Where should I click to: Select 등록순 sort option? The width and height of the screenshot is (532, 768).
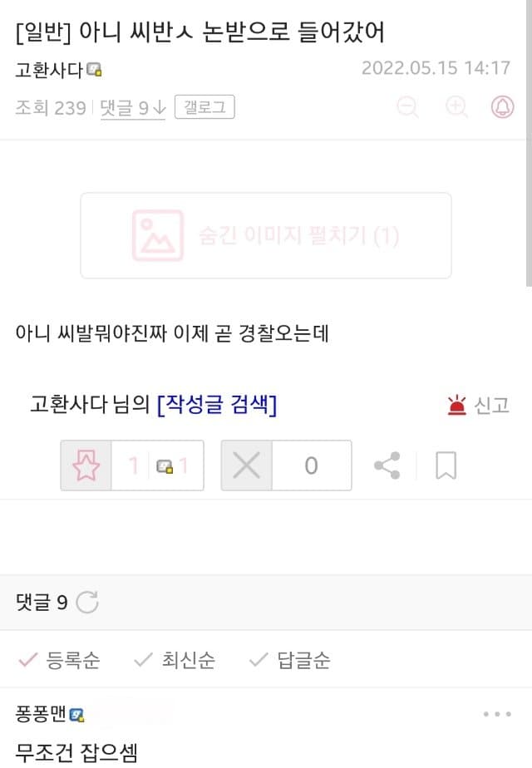pyautogui.click(x=59, y=660)
